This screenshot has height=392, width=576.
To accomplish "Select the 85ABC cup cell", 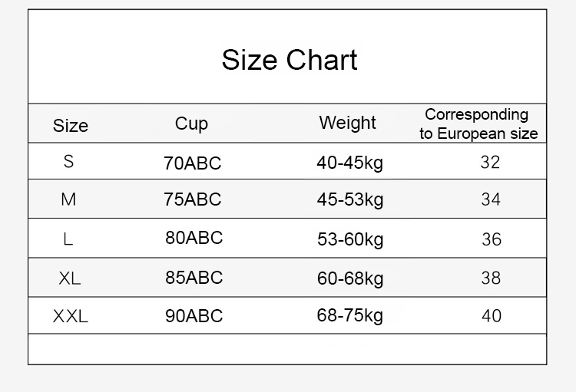I will click(x=194, y=278).
